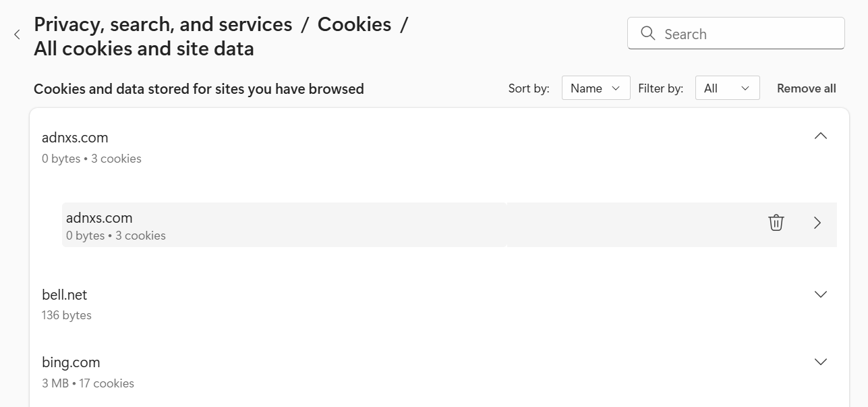Click the top adnxs.com group heading

[75, 138]
